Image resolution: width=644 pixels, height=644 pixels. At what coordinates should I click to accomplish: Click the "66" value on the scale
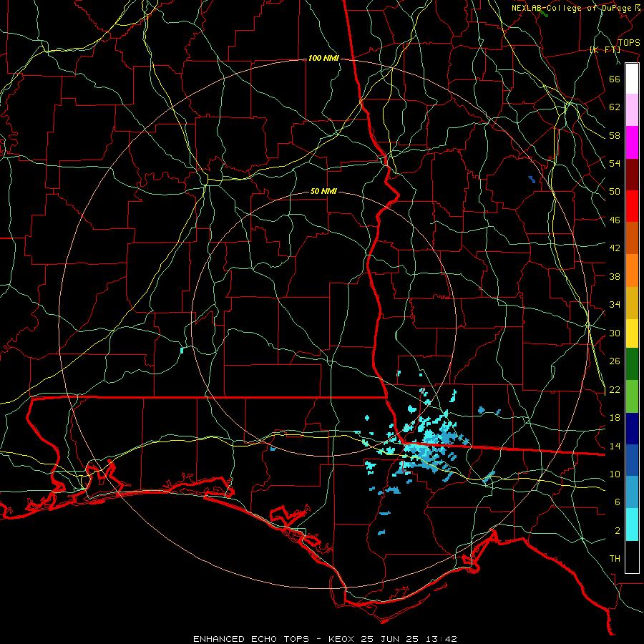pos(615,79)
